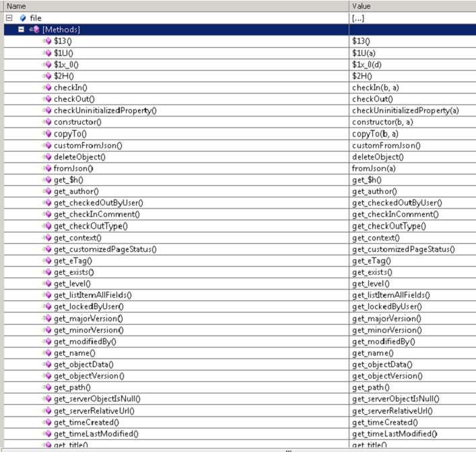Click the get_checkOutType() method icon
The width and height of the screenshot is (476, 452).
pyautogui.click(x=47, y=226)
